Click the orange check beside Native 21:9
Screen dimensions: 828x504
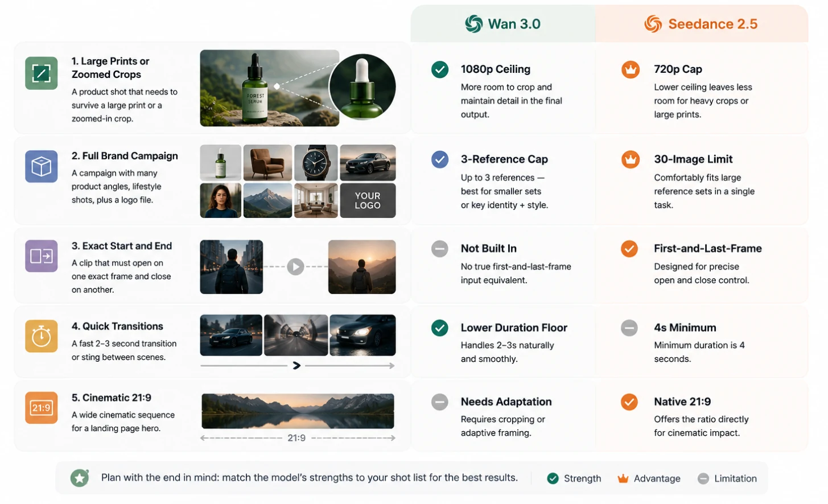[x=629, y=402]
